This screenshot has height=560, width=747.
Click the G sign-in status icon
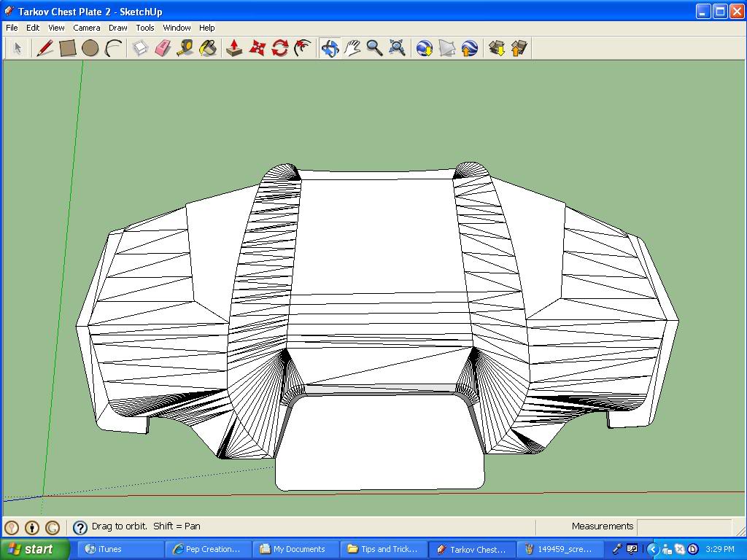[x=53, y=527]
